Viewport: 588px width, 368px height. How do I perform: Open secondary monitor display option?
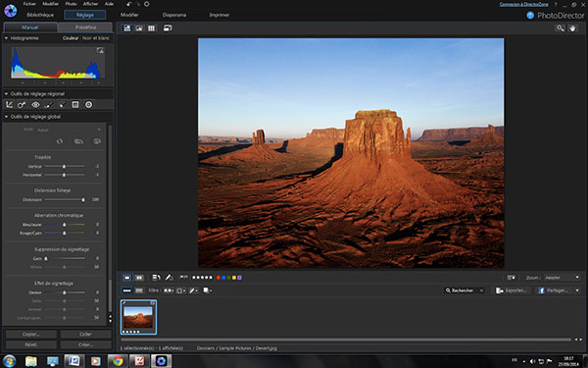(x=168, y=28)
